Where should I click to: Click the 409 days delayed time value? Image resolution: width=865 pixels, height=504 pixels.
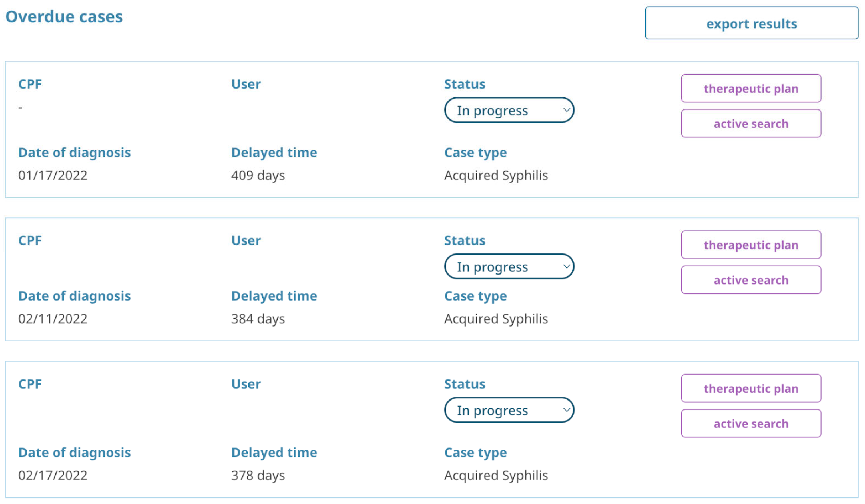(x=258, y=175)
